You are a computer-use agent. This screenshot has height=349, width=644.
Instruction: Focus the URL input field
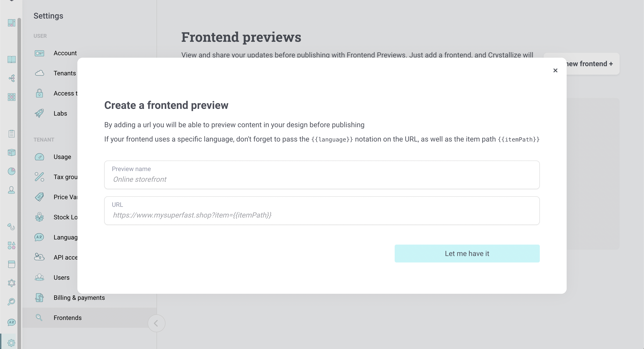coord(322,211)
